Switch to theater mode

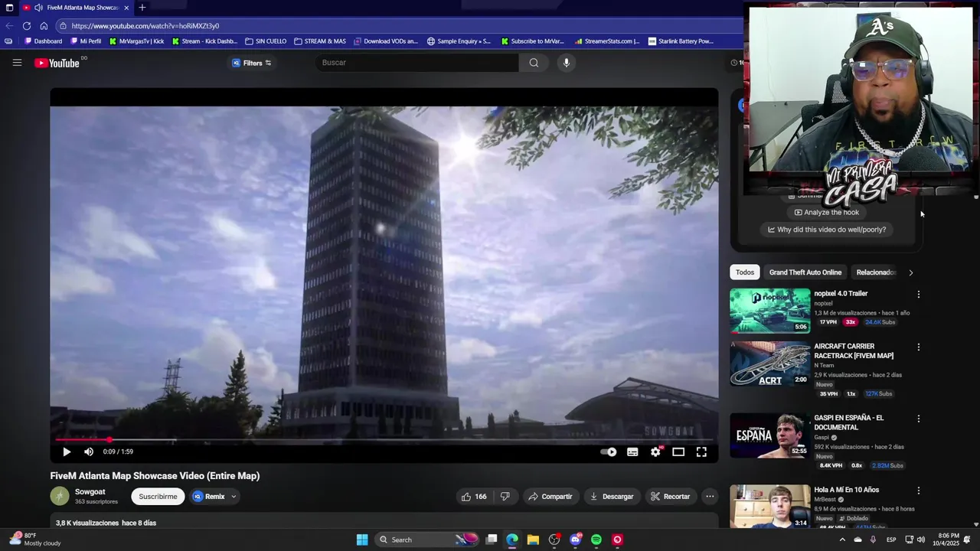678,452
